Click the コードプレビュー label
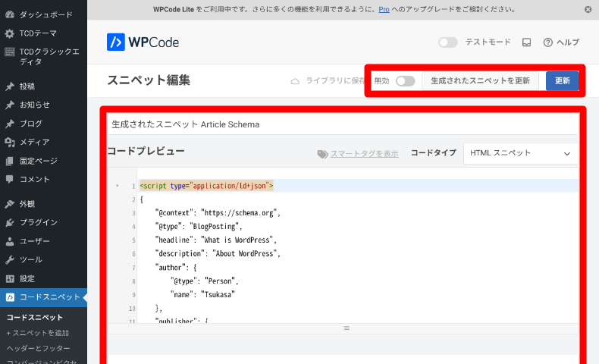The image size is (599, 364). tap(146, 151)
